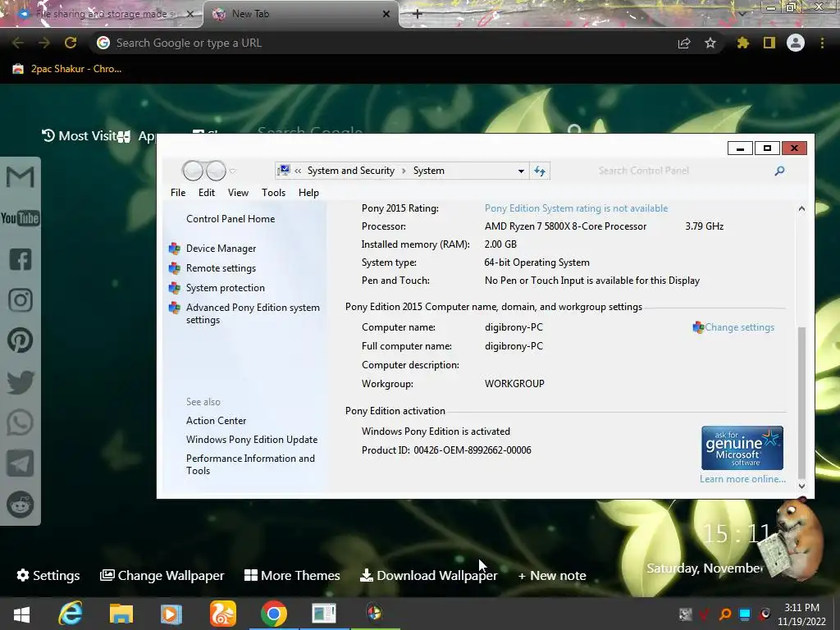Screen dimensions: 840x630
Task: Open UC Browser taskbar icon
Action: [x=222, y=613]
